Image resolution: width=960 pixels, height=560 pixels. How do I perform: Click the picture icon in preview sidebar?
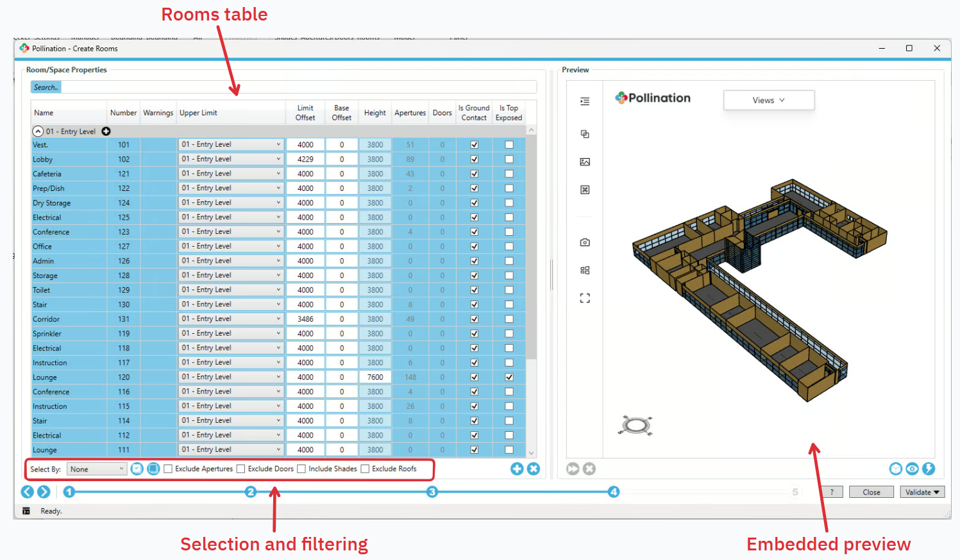pos(585,162)
